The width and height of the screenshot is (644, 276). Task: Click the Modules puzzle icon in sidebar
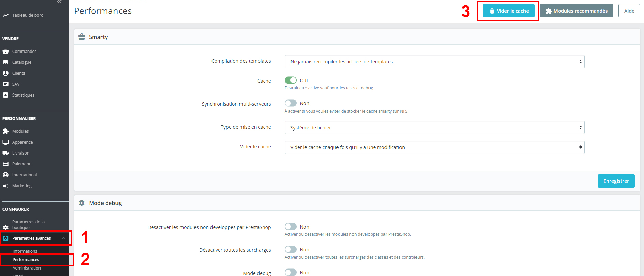pyautogui.click(x=5, y=131)
